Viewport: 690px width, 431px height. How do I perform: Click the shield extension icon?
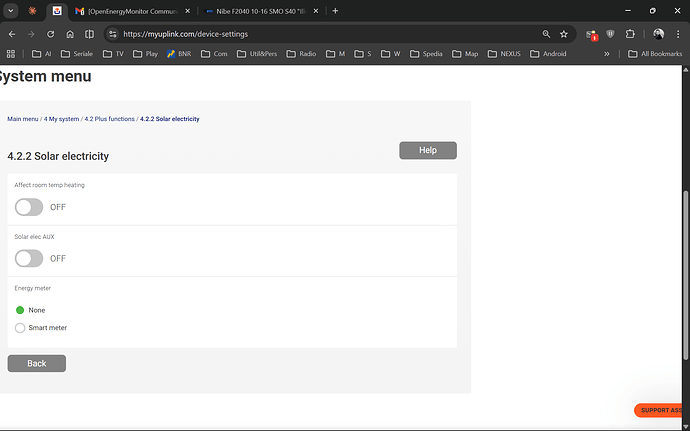[x=611, y=33]
